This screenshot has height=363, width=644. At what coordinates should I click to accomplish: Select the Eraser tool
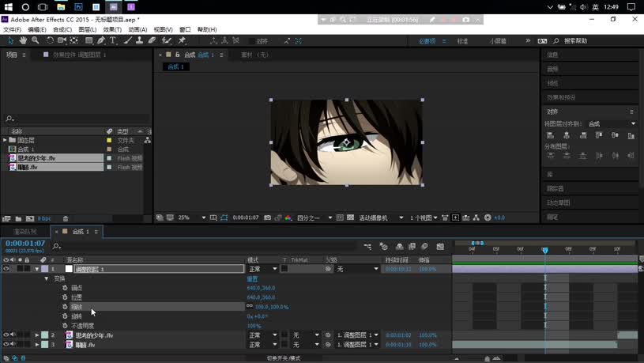click(x=152, y=40)
